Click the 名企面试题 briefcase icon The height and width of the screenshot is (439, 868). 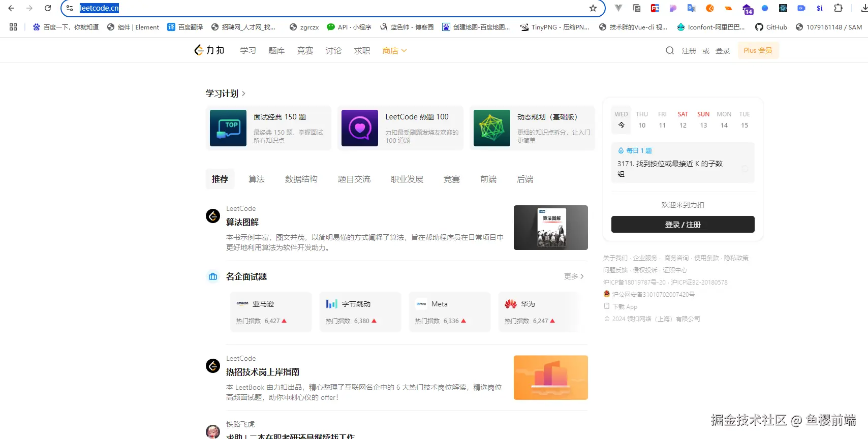(x=213, y=276)
